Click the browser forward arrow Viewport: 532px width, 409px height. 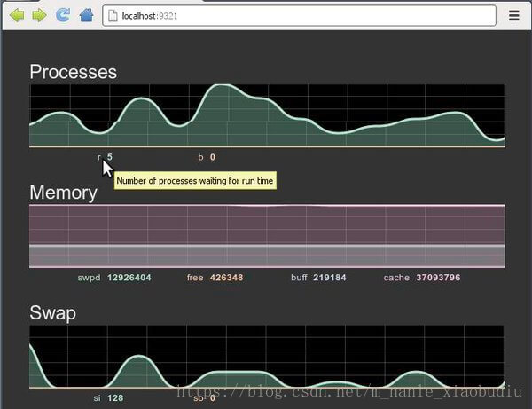click(39, 15)
